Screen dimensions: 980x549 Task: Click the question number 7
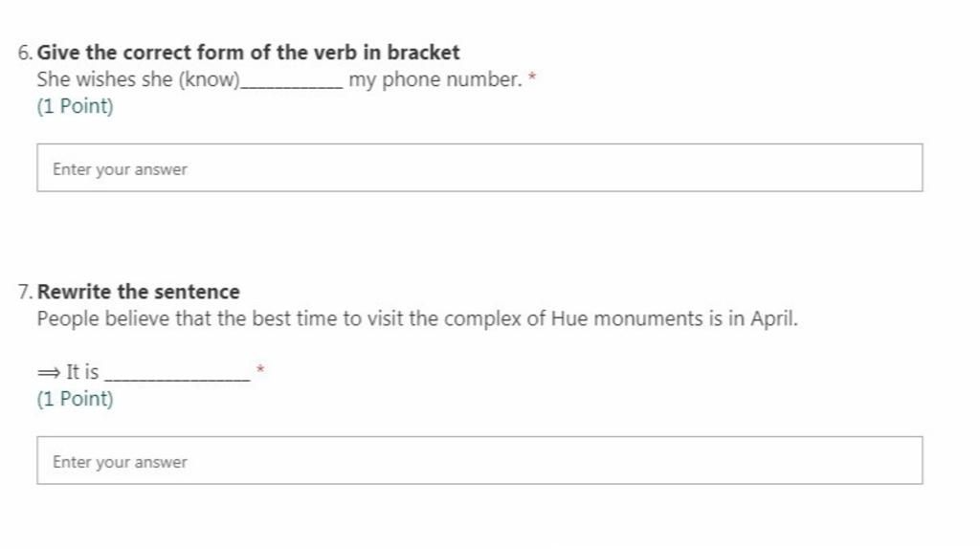[25, 293]
